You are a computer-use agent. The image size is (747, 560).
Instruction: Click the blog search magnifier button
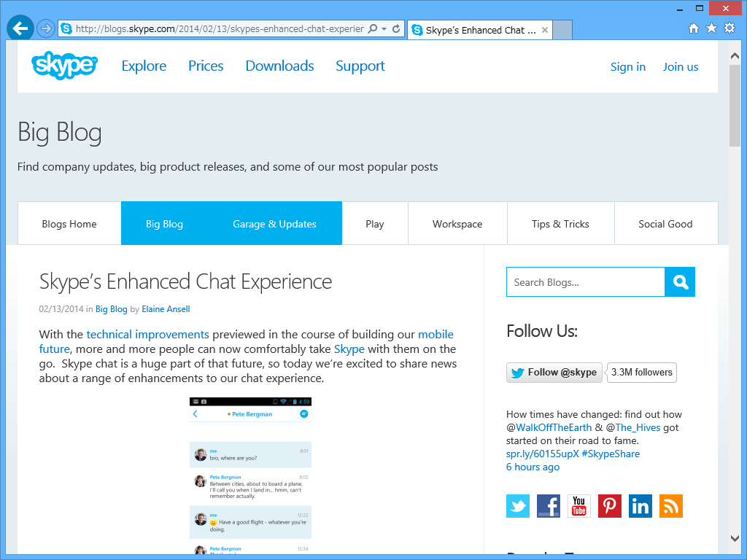(680, 282)
